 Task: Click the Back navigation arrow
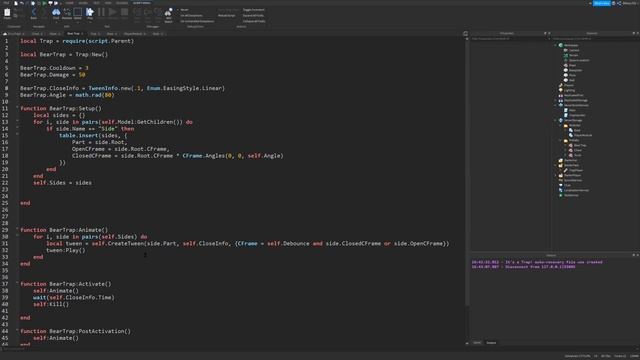[34, 12]
